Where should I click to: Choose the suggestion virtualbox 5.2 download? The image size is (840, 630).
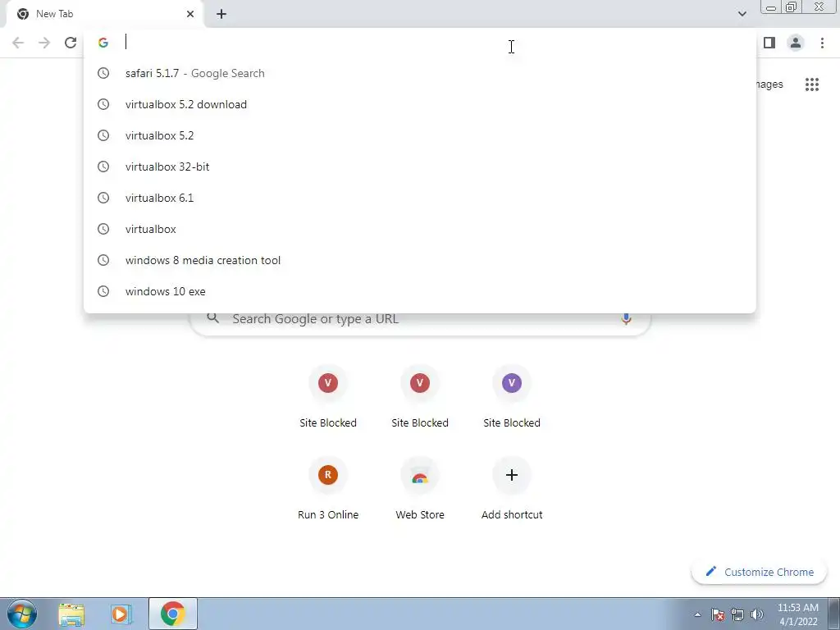pos(420,104)
